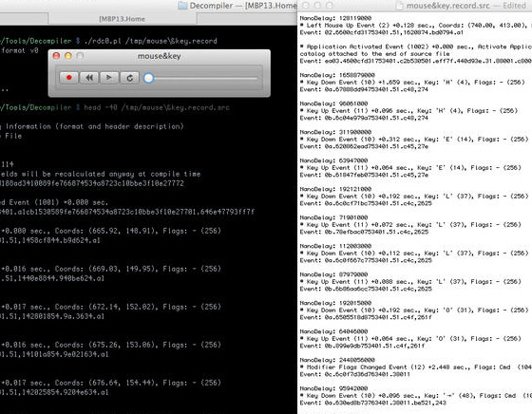Click the Decompiler folder icon in title bar
Image resolution: width=532 pixels, height=414 pixels.
[x=182, y=6]
